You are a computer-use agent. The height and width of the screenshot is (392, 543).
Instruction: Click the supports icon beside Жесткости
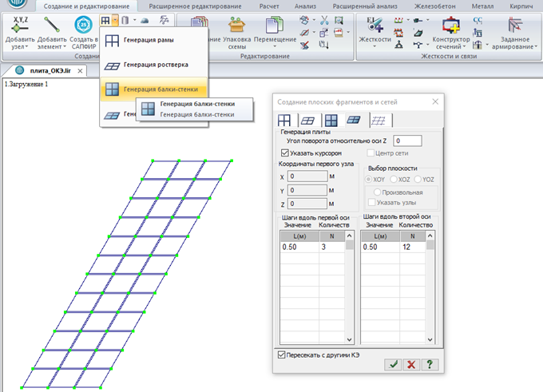[x=398, y=45]
